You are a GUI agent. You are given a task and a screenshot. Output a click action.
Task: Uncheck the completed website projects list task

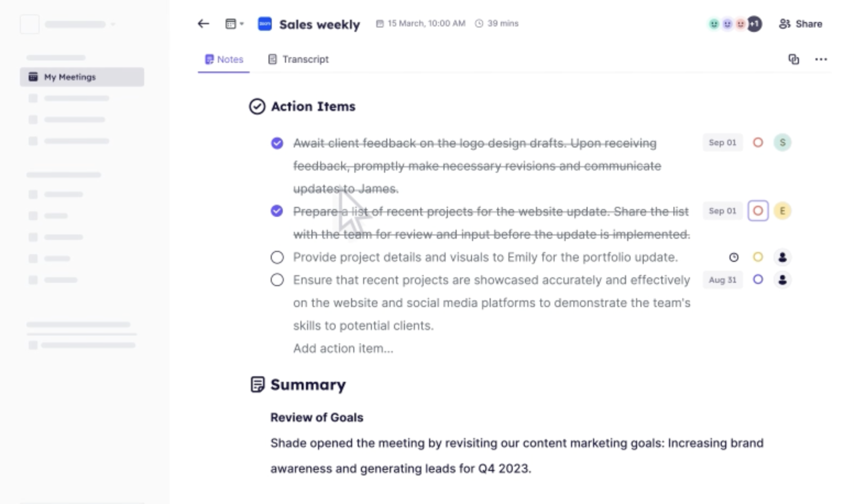point(277,211)
